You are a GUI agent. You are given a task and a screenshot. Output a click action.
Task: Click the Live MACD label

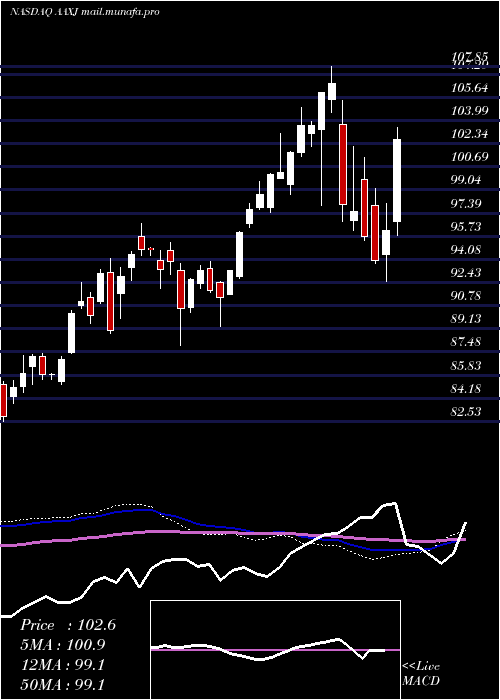tap(421, 674)
